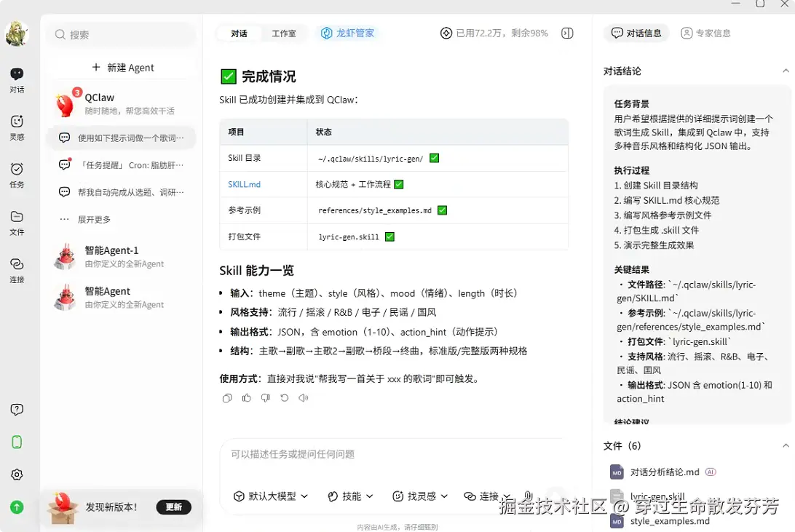Click the 更新 update button

point(173,507)
